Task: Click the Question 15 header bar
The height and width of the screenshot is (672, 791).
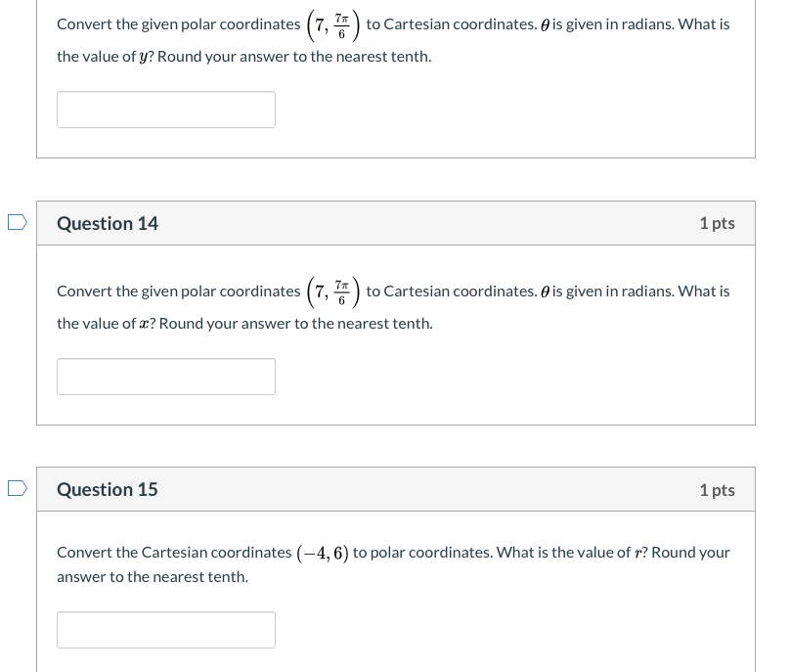Action: click(x=395, y=489)
